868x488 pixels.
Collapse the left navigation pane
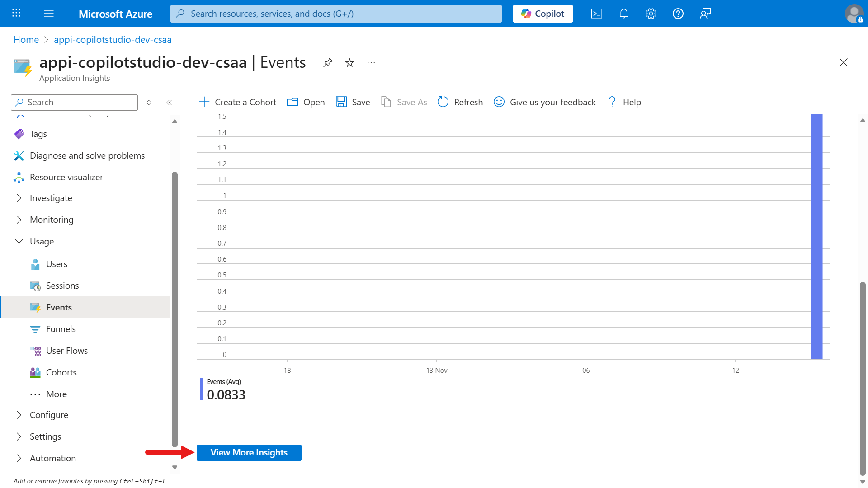click(x=169, y=103)
